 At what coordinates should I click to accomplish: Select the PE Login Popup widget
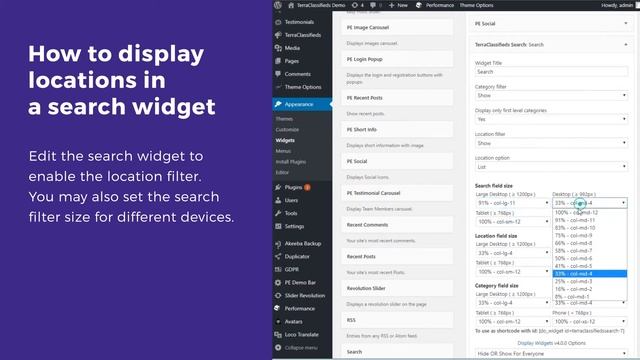[397, 59]
